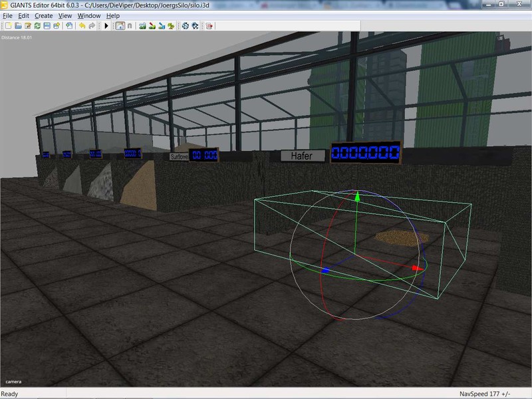Open the Help menu
Screen dimensions: 532x399
click(113, 15)
